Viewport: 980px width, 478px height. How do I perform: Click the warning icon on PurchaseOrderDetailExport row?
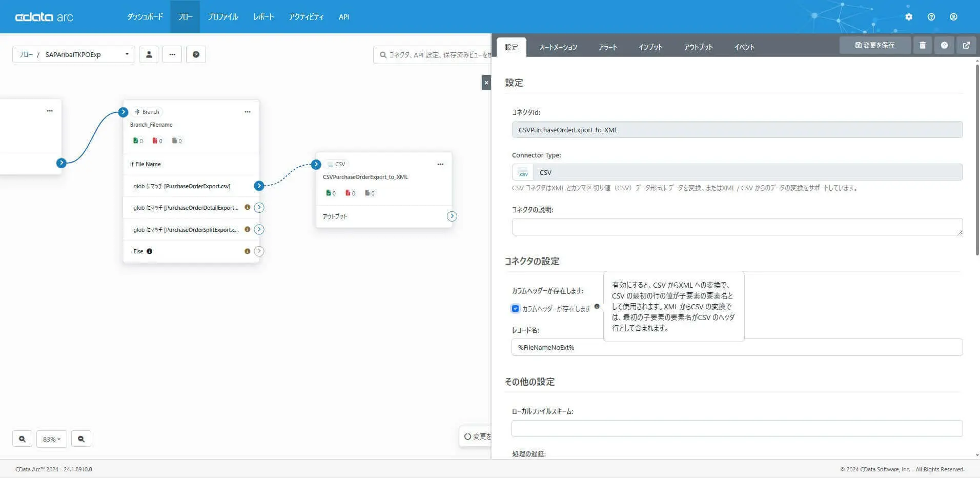coord(248,208)
